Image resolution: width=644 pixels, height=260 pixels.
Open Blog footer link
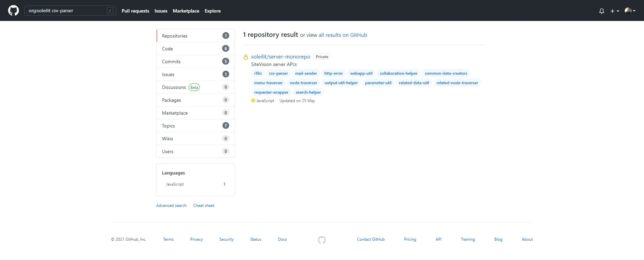pyautogui.click(x=498, y=239)
